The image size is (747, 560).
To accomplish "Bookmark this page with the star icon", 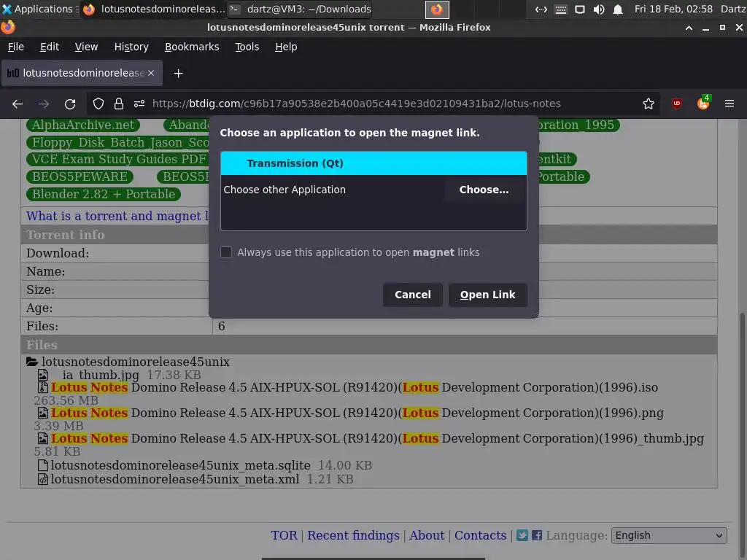I will point(649,104).
